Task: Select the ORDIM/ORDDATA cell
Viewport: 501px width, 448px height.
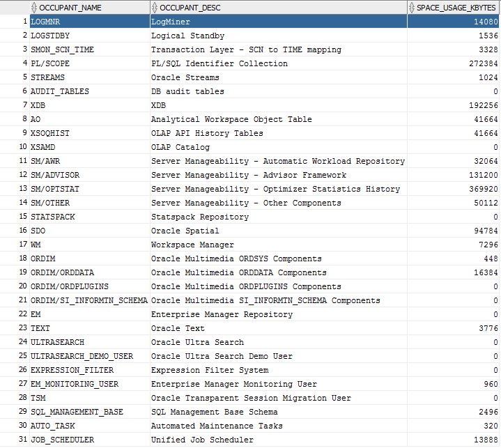Action: [x=90, y=272]
